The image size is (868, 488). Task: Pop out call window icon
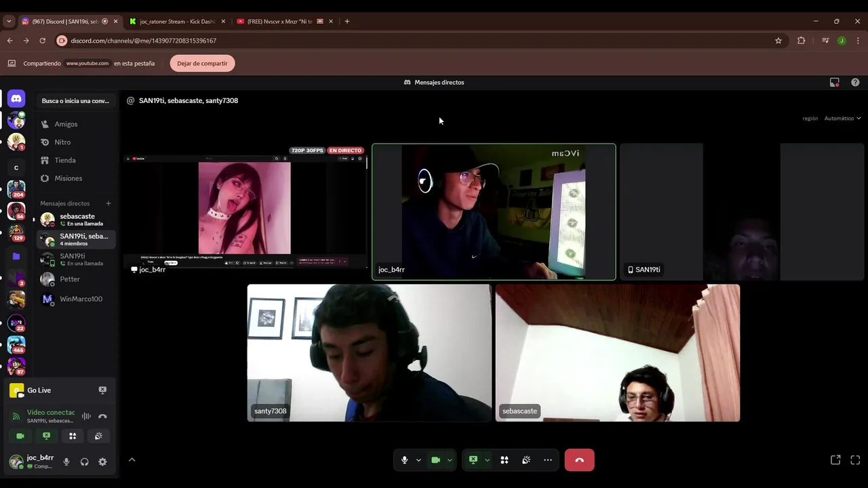point(835,460)
